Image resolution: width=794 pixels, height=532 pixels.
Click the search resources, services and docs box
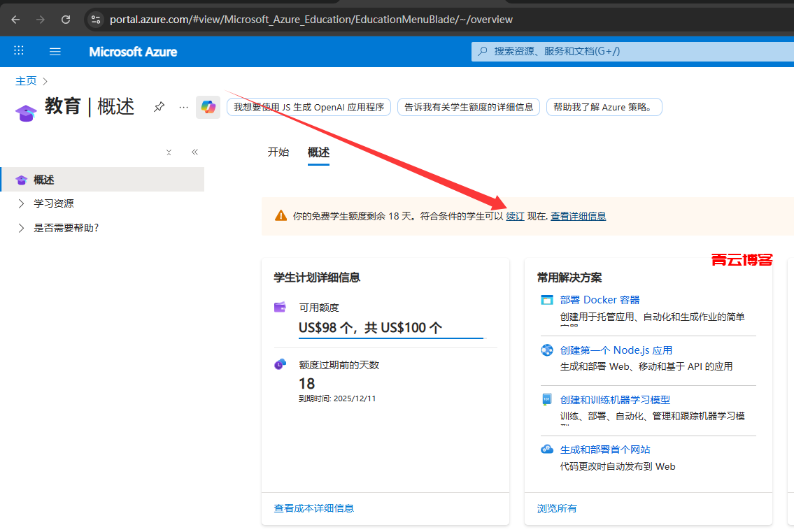(x=632, y=51)
